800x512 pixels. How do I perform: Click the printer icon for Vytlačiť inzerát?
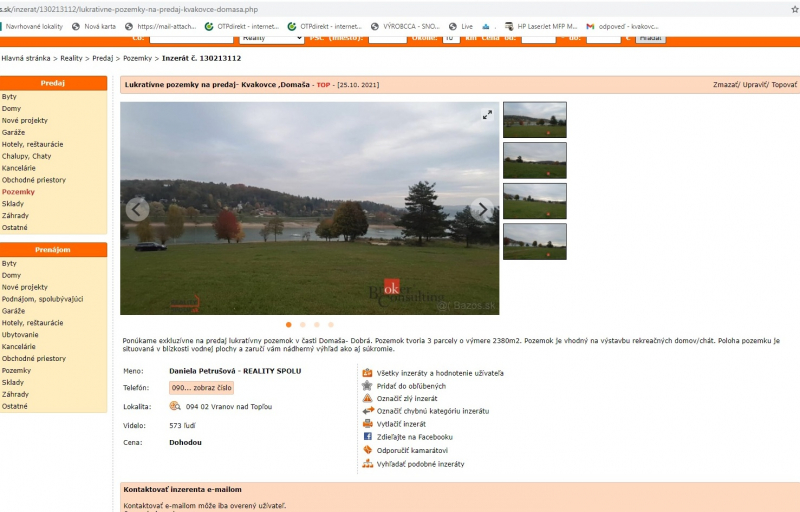coord(367,424)
